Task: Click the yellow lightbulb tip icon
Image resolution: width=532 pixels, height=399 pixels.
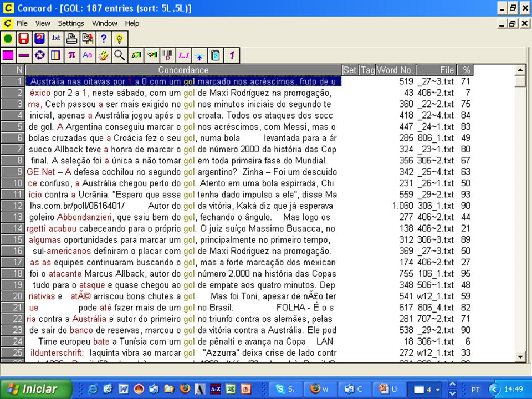Action: click(x=120, y=39)
